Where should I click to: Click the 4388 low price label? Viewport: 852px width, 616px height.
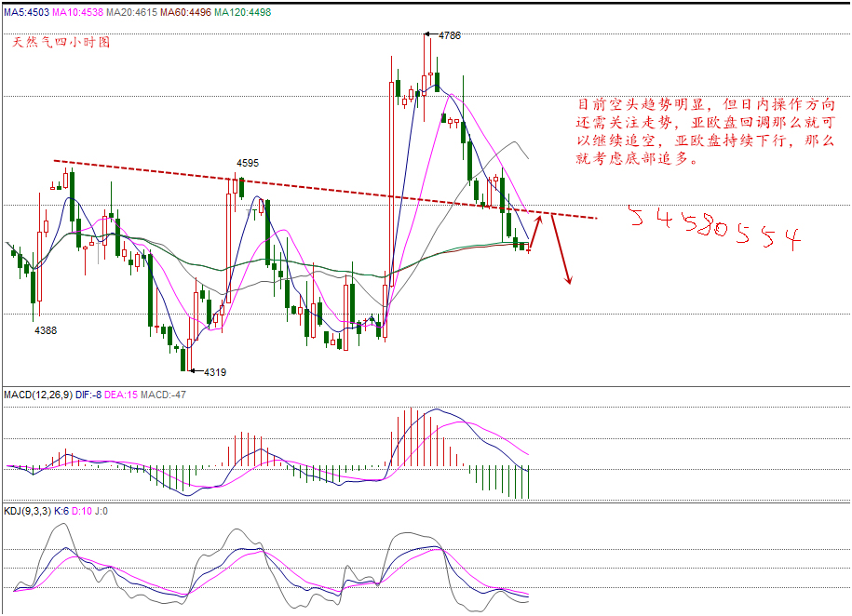[46, 330]
